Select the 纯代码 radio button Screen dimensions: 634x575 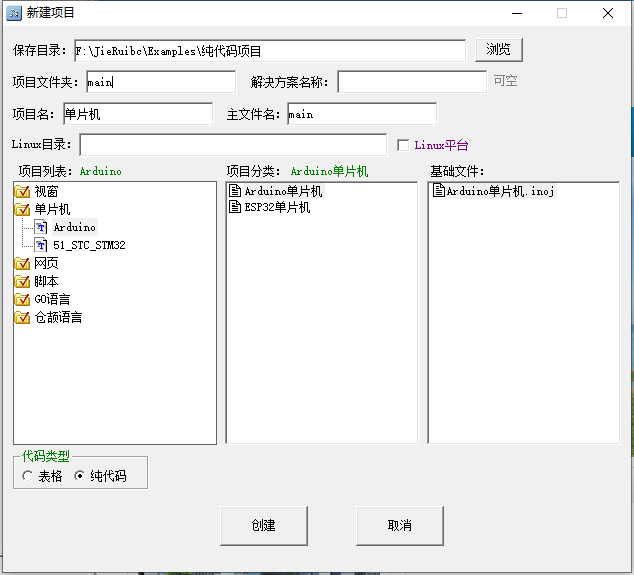(80, 476)
